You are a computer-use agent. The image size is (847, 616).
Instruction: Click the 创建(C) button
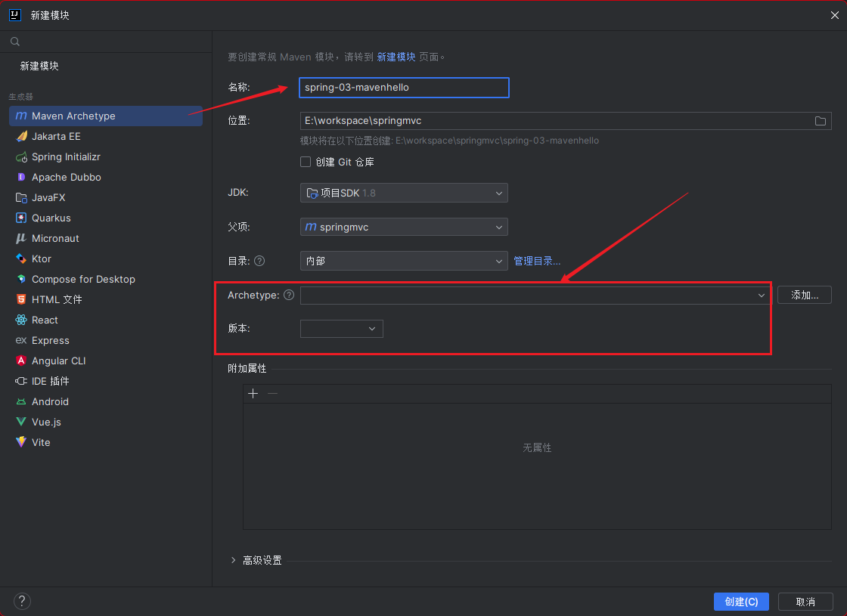coord(741,602)
